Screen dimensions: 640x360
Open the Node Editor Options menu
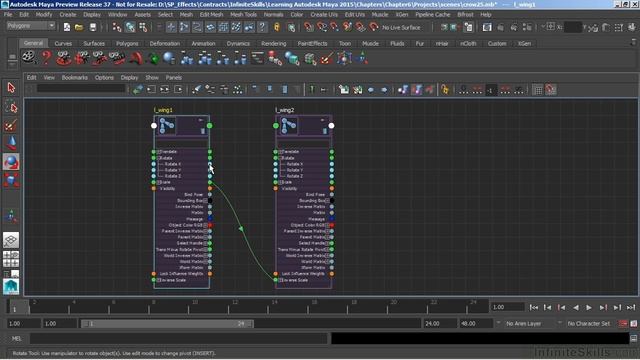[104, 78]
